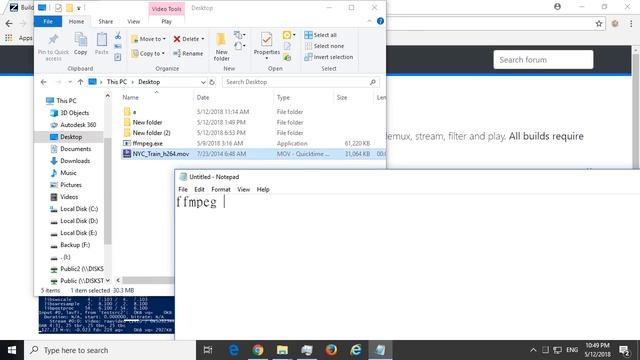The image size is (640, 360).
Task: Open Microsoft Edge from taskbar
Action: tap(233, 350)
